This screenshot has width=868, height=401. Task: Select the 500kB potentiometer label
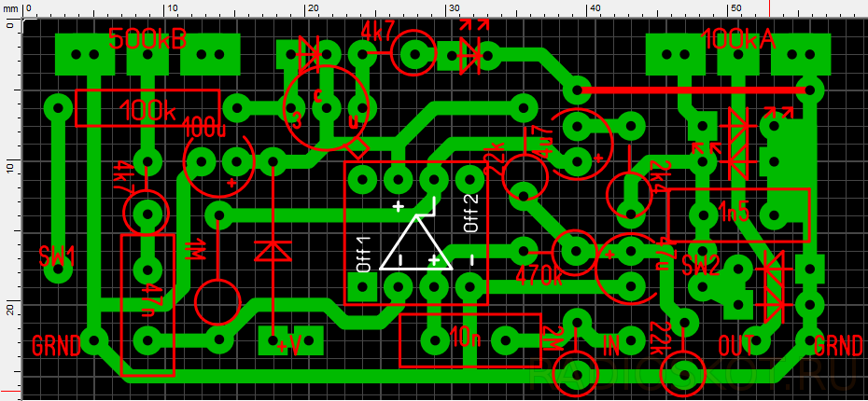[x=147, y=40]
